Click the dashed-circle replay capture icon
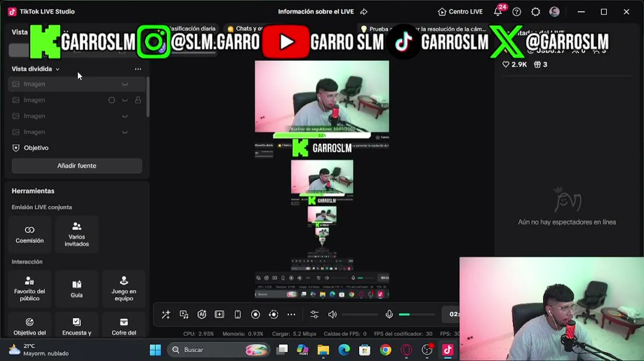Viewport: 644px width, 361px height. (x=273, y=314)
